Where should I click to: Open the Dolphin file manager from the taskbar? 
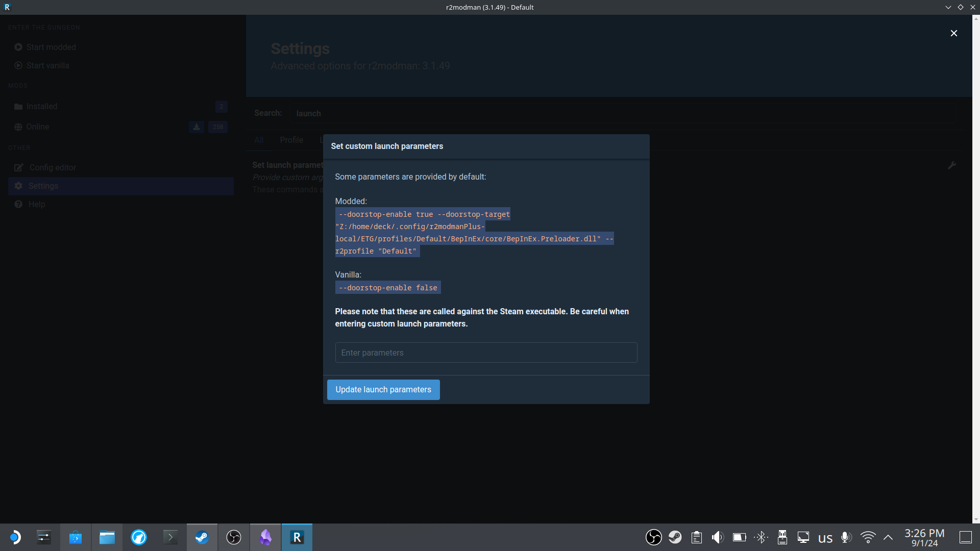click(107, 537)
